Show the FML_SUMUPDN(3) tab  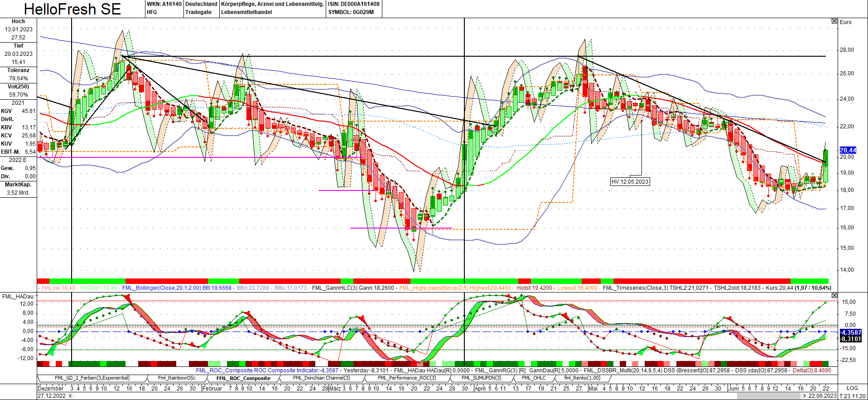481,378
